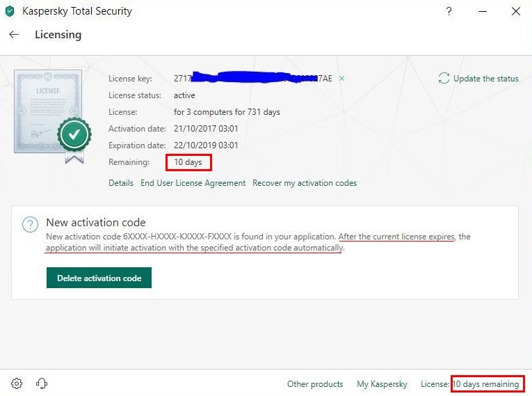Remove the license key with the X icon
The image size is (532, 396).
[341, 79]
